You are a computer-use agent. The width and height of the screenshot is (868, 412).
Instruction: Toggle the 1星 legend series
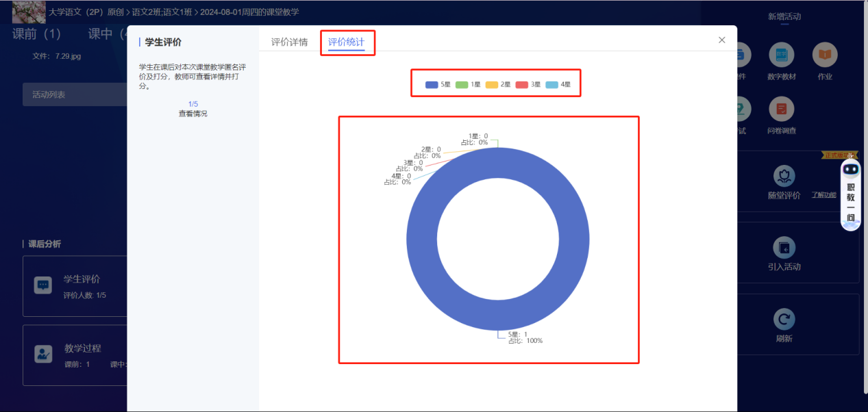(468, 85)
